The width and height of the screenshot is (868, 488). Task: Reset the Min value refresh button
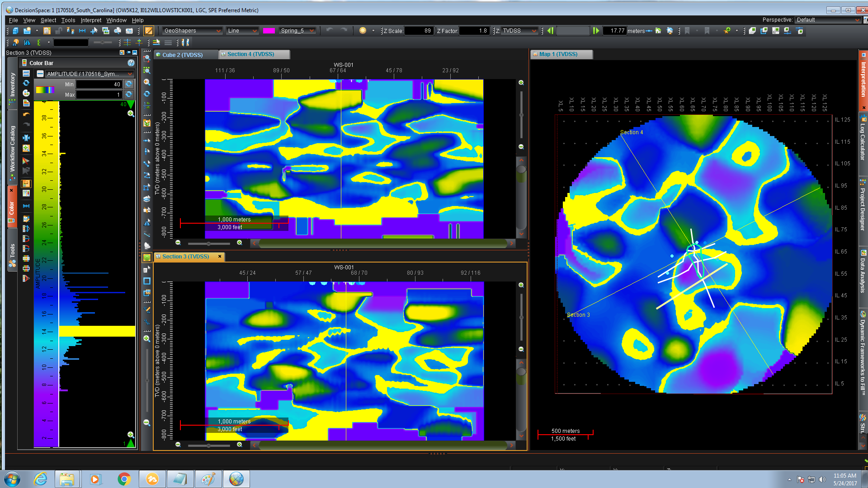[x=129, y=84]
